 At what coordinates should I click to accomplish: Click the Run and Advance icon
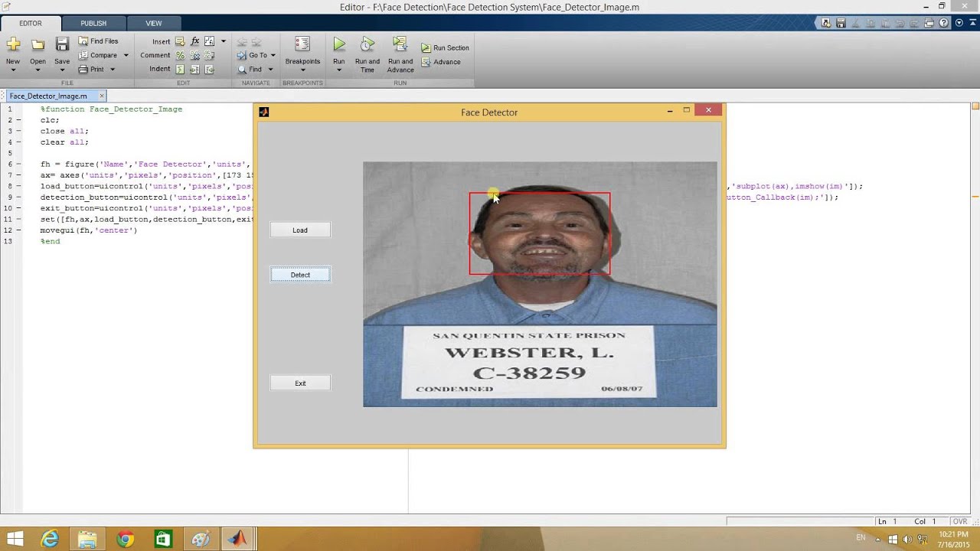pos(400,44)
